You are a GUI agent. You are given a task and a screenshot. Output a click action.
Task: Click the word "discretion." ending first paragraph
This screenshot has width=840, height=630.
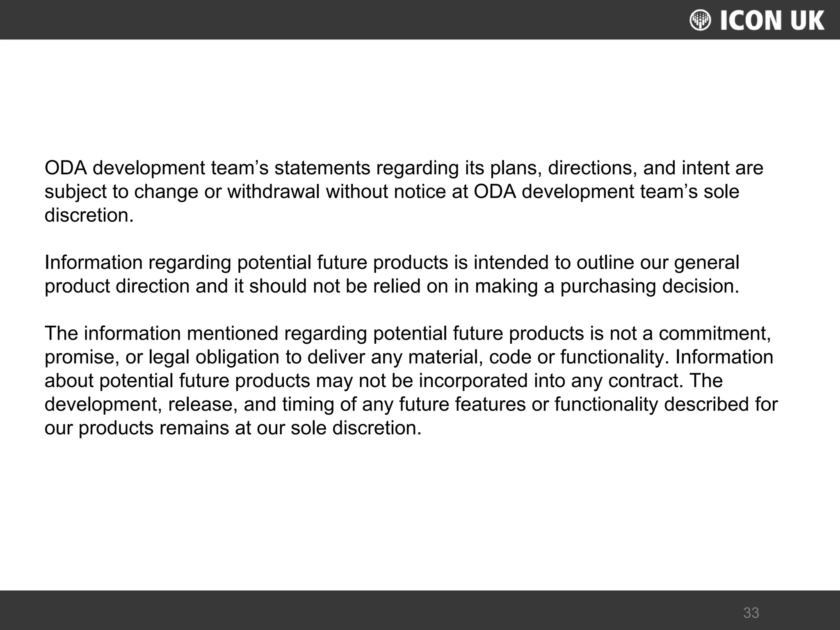pos(89,215)
